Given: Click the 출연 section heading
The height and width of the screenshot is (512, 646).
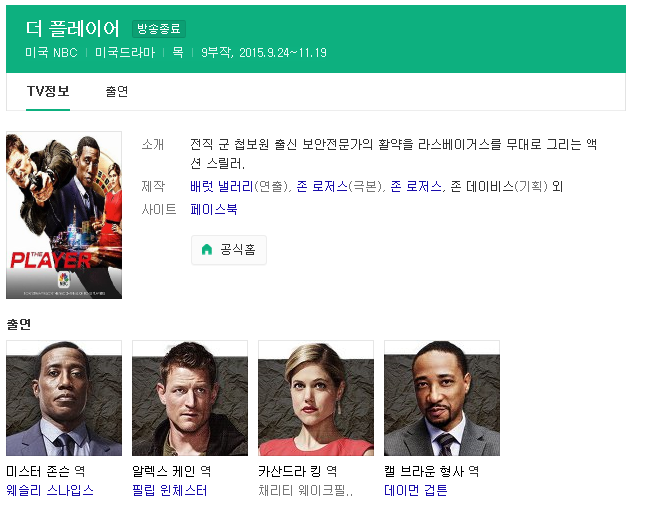Looking at the screenshot, I should 19,324.
